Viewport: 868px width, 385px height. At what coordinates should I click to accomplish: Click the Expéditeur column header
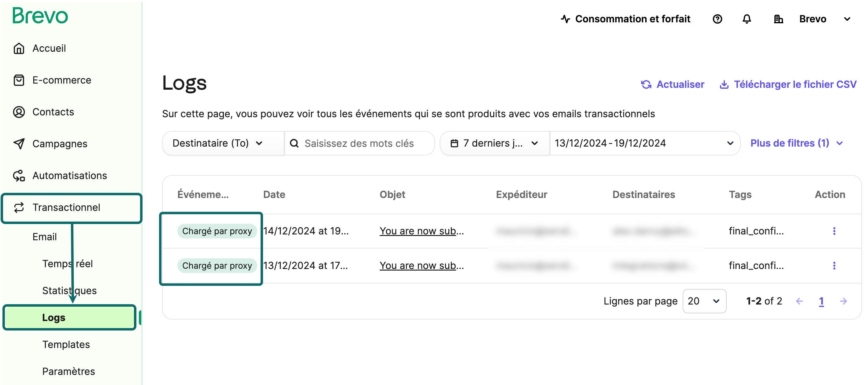pyautogui.click(x=521, y=195)
